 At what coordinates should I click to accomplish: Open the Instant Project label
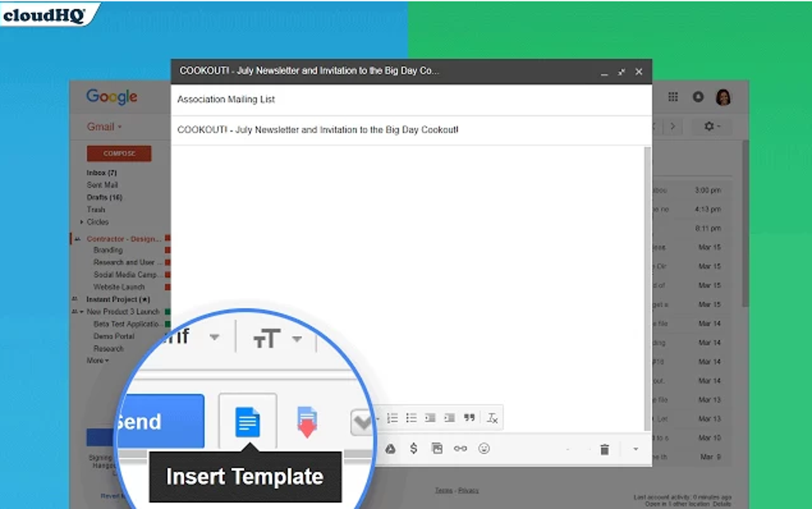[x=118, y=300]
